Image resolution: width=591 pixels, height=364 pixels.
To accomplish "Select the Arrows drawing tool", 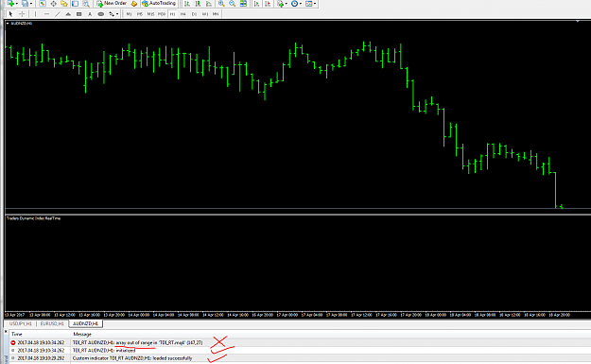I will click(112, 14).
